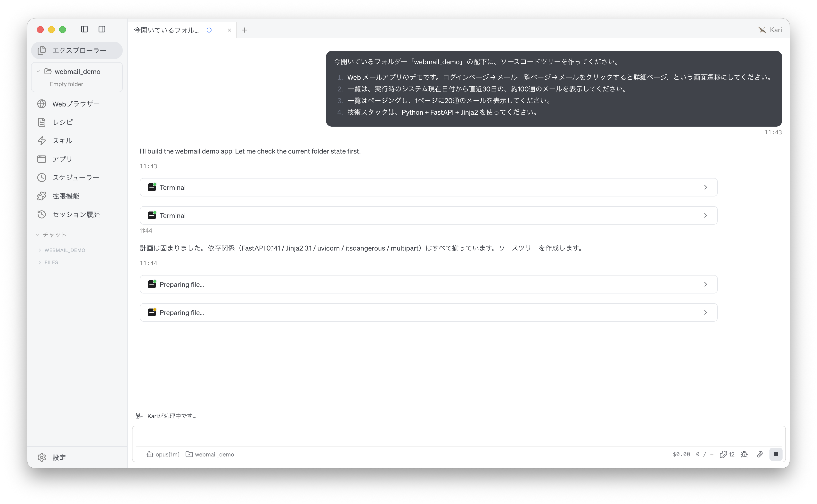Screen dimensions: 817x504
Task: Click the tab loading spinner icon
Action: click(209, 30)
